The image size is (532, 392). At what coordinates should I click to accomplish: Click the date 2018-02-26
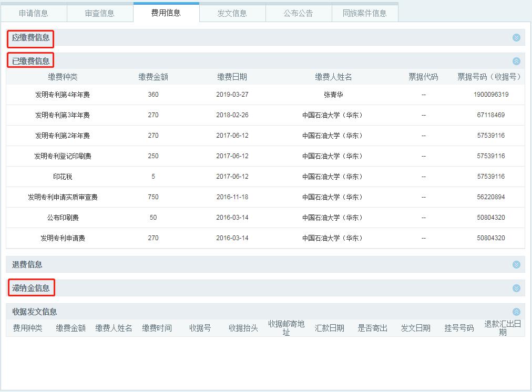[x=232, y=115]
